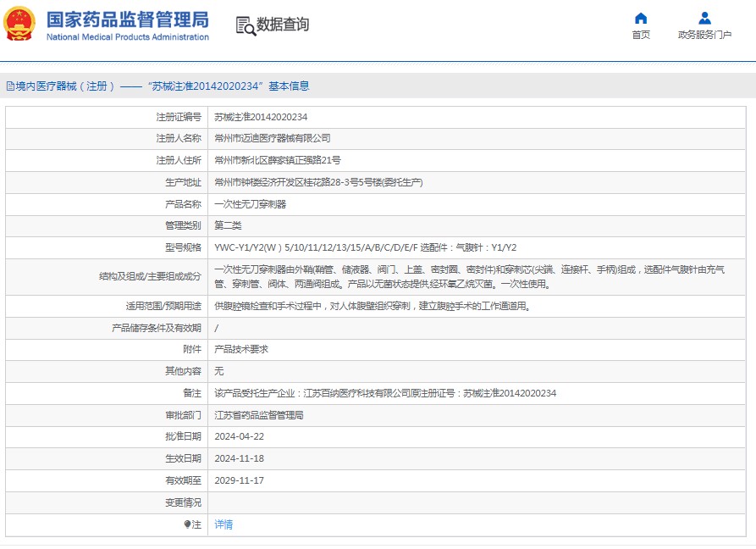Click the 有效期至 label
The image size is (756, 549).
[183, 480]
